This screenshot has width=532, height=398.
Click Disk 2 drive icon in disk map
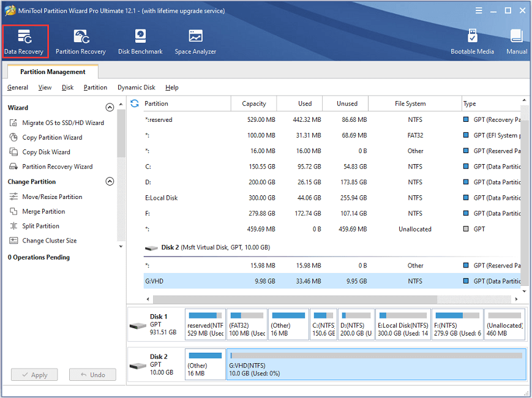pyautogui.click(x=138, y=366)
